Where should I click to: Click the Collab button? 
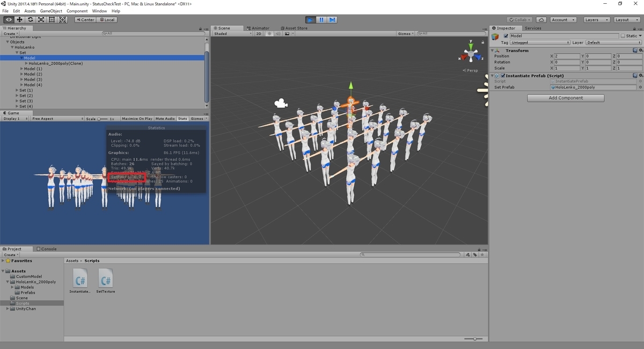[x=520, y=20]
